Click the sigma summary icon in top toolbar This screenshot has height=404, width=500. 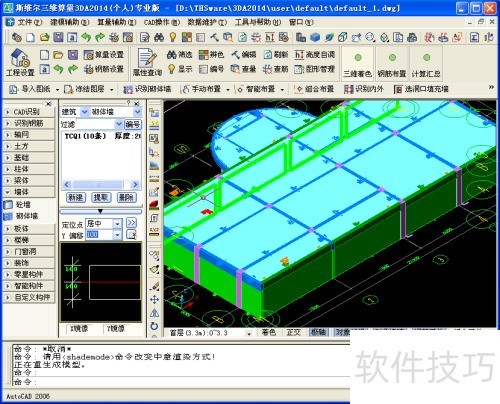coord(474,37)
